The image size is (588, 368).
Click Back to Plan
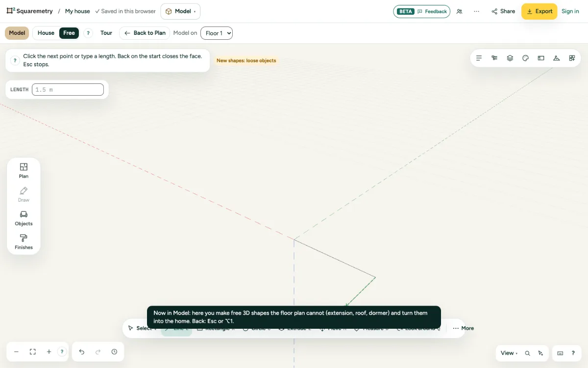(x=145, y=33)
